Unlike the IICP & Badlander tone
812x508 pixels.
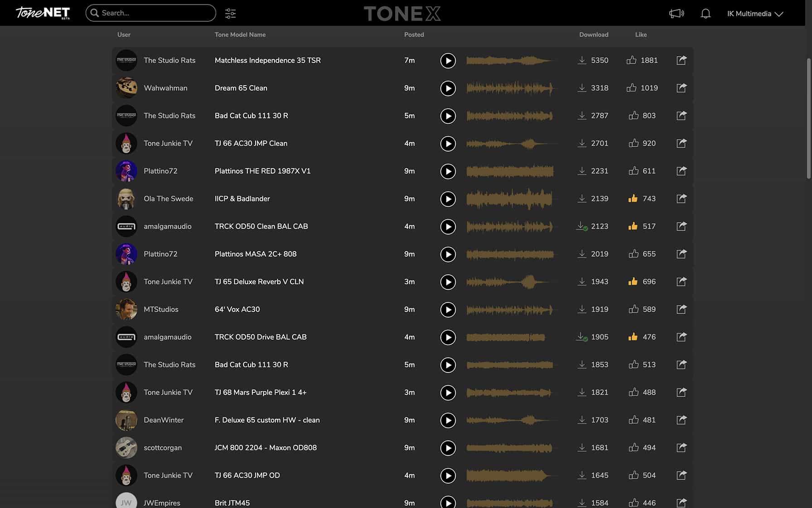(x=633, y=198)
